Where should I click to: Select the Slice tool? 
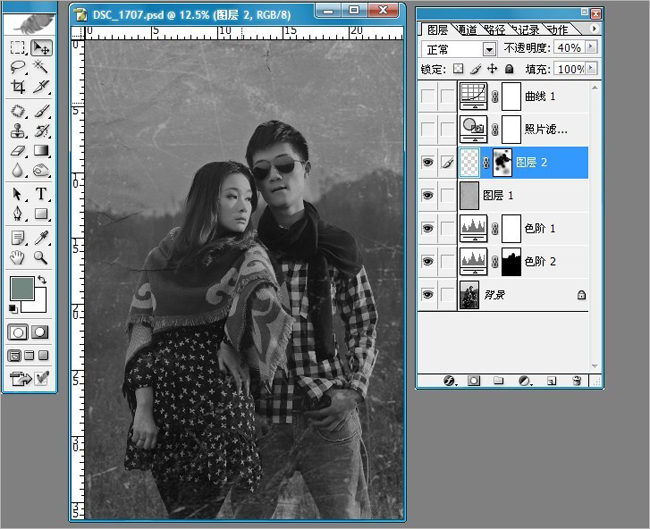coord(41,86)
